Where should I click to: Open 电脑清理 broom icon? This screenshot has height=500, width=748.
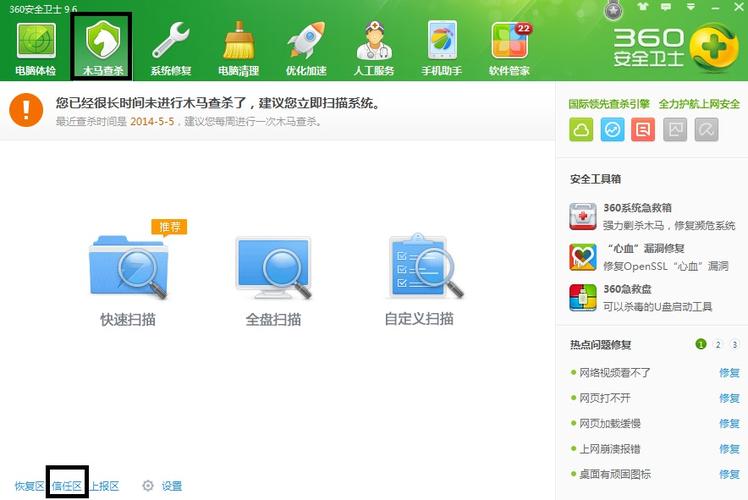pyautogui.click(x=239, y=40)
